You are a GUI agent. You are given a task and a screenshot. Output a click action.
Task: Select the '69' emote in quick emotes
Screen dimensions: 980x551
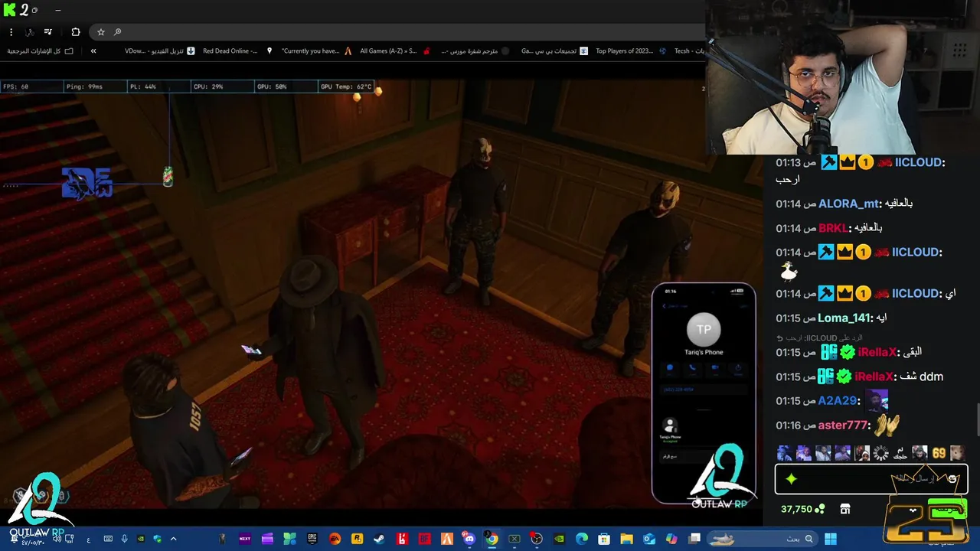[939, 453]
